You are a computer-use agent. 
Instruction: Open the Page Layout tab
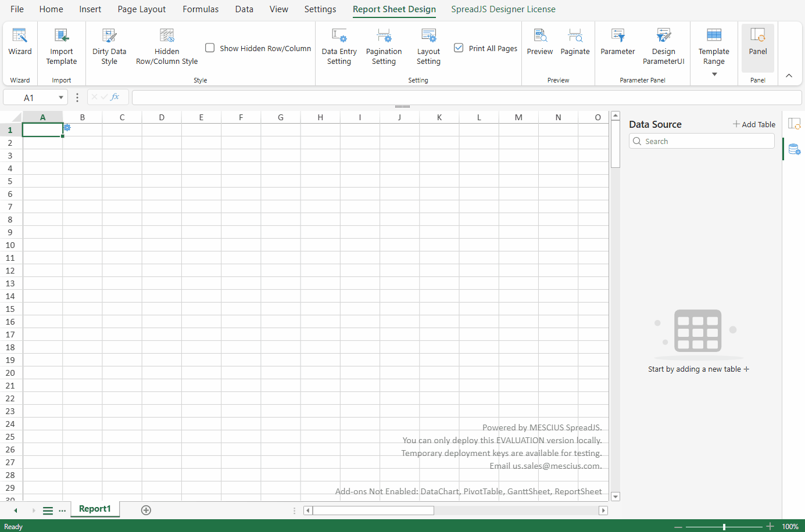(x=141, y=9)
